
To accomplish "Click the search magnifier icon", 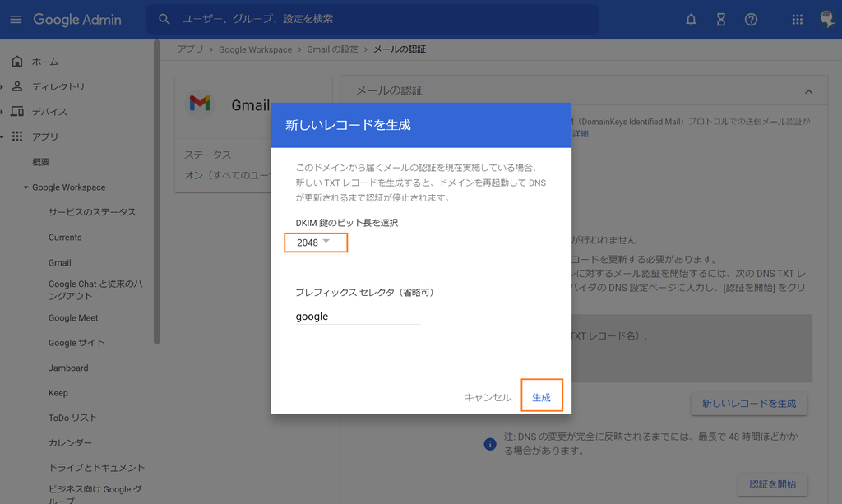I will click(x=164, y=20).
